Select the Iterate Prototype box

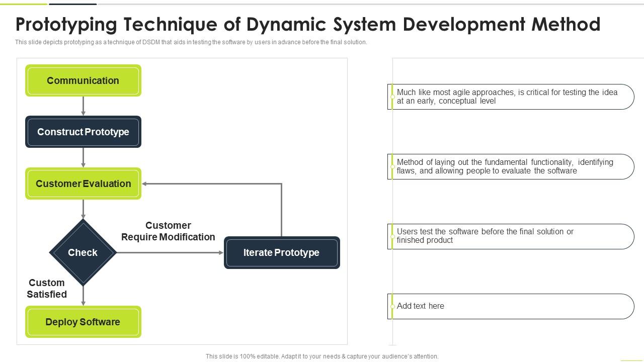point(282,253)
